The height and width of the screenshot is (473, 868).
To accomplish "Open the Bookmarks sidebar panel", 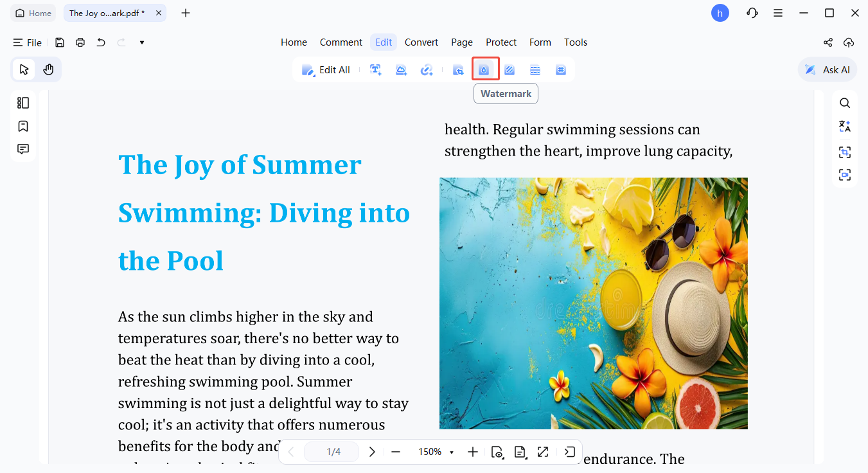I will tap(23, 126).
